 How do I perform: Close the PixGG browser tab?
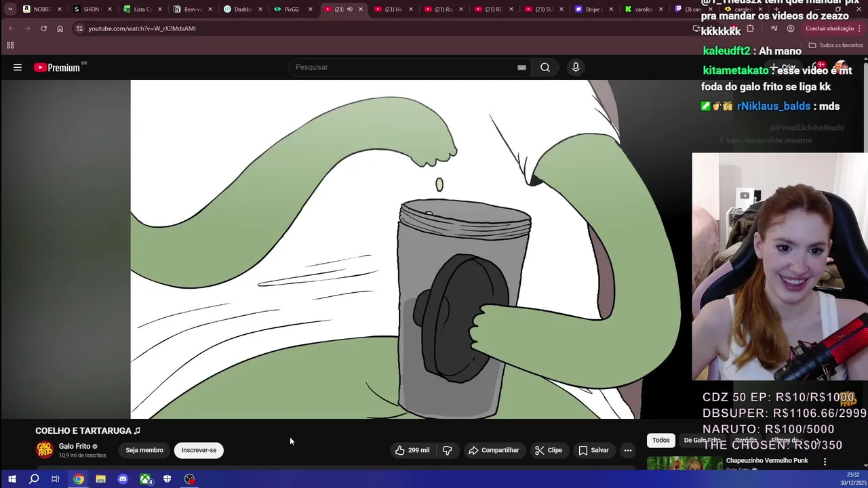(311, 9)
